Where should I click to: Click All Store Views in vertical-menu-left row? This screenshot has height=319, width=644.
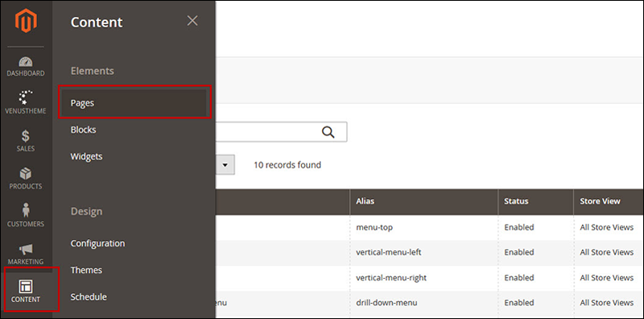[607, 252]
